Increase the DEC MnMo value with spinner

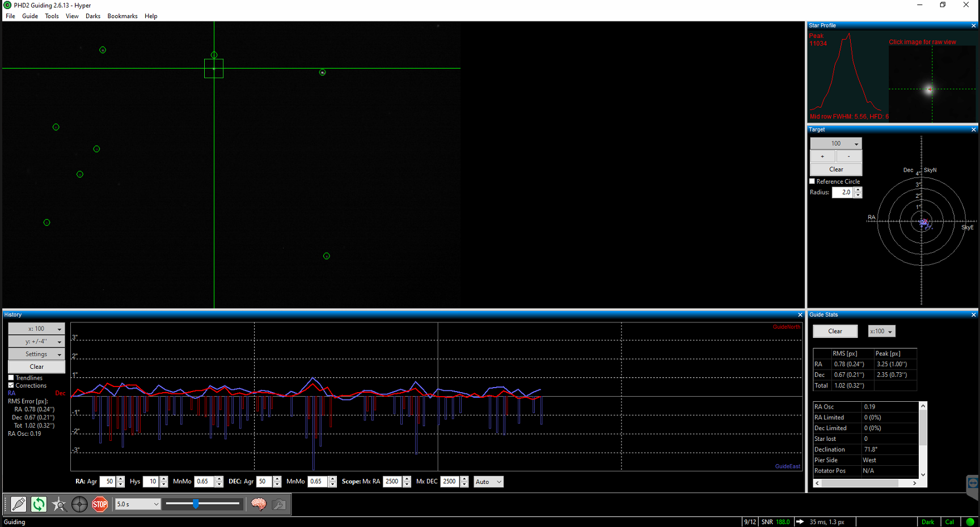click(332, 479)
